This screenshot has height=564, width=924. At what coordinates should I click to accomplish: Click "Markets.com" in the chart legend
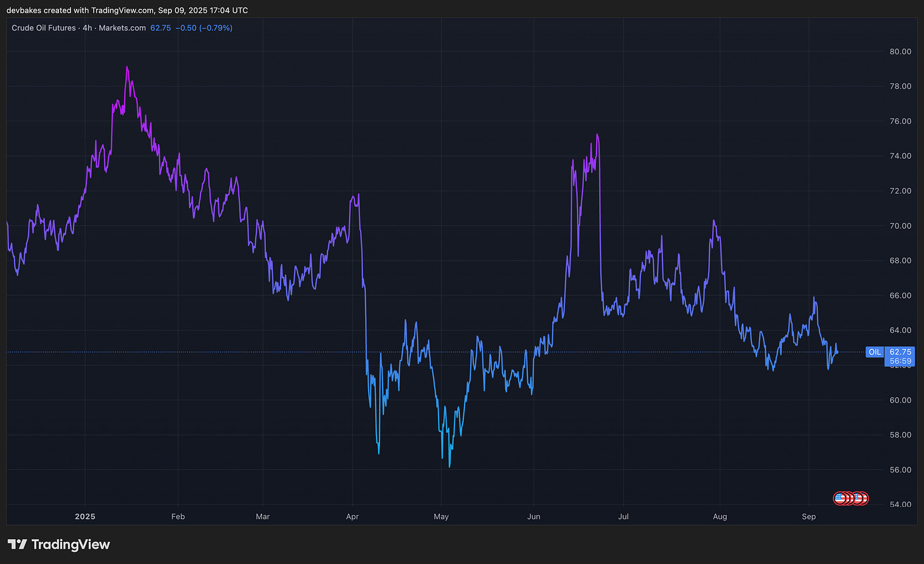click(x=122, y=28)
